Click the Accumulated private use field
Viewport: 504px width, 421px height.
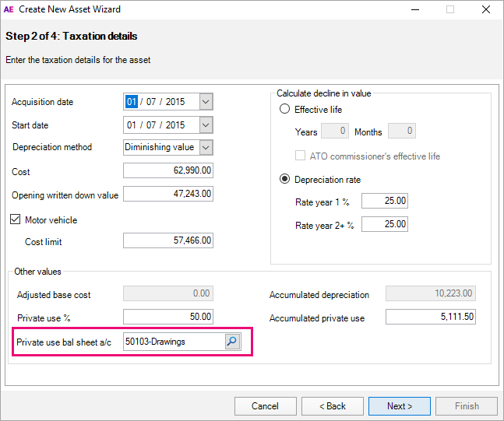430,317
